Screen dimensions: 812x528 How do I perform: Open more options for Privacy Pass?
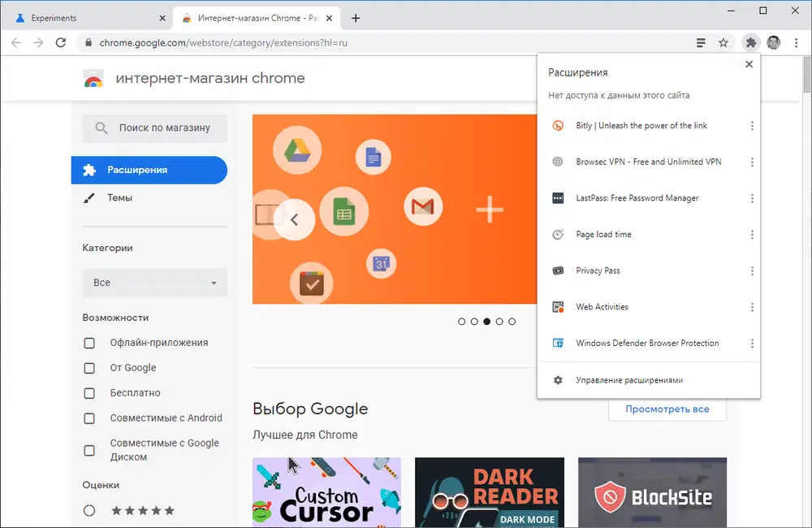752,271
